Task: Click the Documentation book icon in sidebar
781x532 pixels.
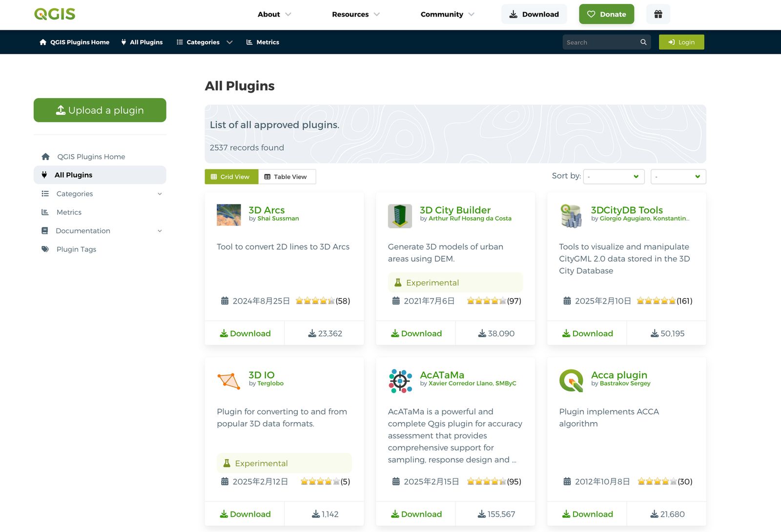Action: click(45, 231)
